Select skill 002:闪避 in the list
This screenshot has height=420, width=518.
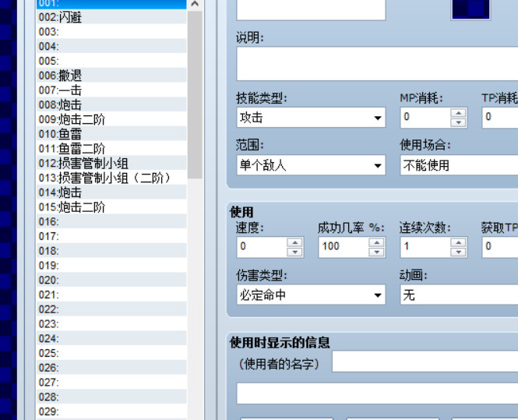click(111, 17)
